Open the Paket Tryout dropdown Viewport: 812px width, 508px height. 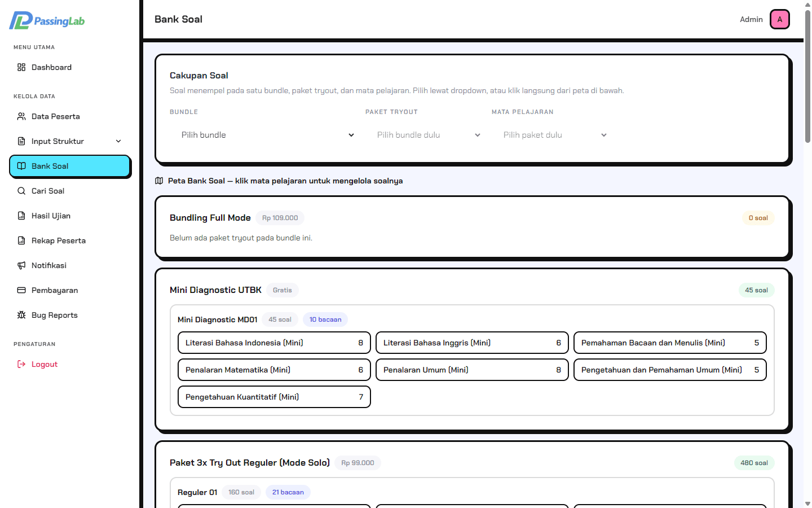pos(429,135)
